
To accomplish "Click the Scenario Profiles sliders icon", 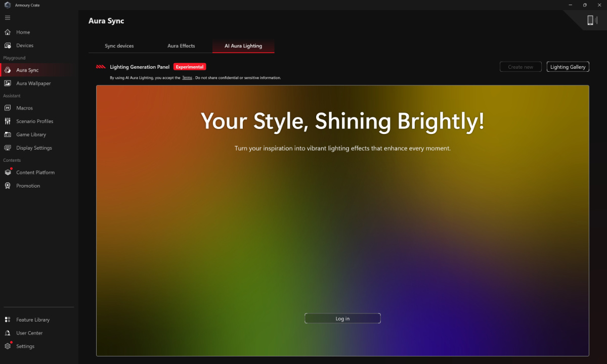I will [8, 121].
